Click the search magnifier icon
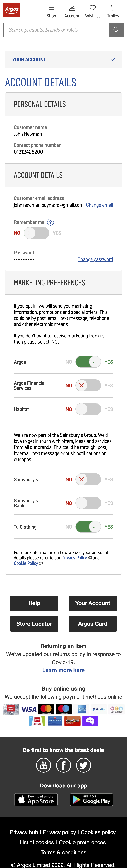The width and height of the screenshot is (127, 868). [116, 30]
